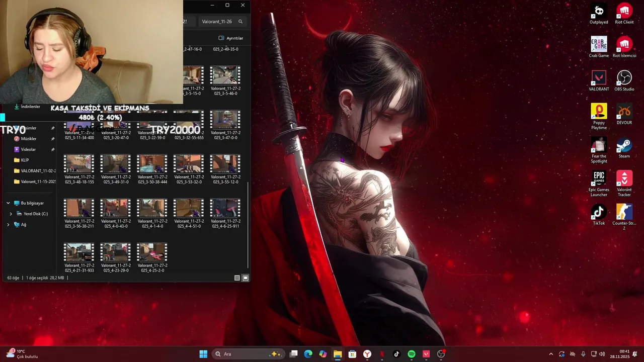Open Task View on the taskbar

click(294, 354)
